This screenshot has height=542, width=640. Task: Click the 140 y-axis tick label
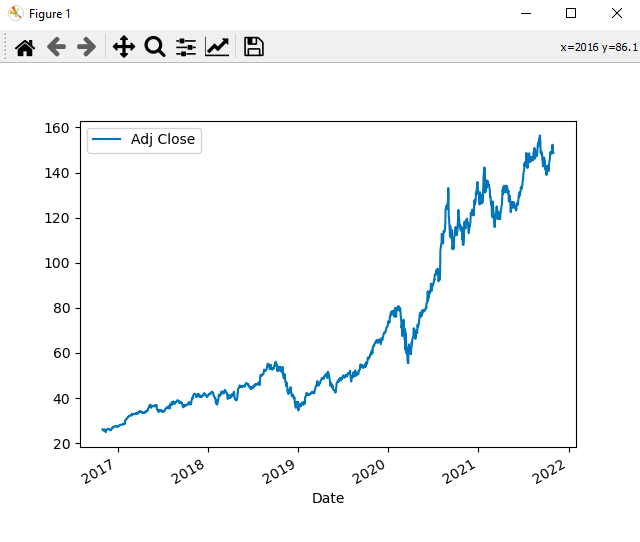click(57, 173)
